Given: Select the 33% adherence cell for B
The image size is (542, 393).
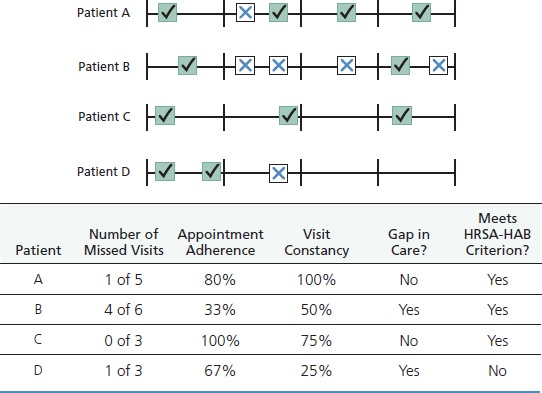Looking at the screenshot, I should (220, 310).
